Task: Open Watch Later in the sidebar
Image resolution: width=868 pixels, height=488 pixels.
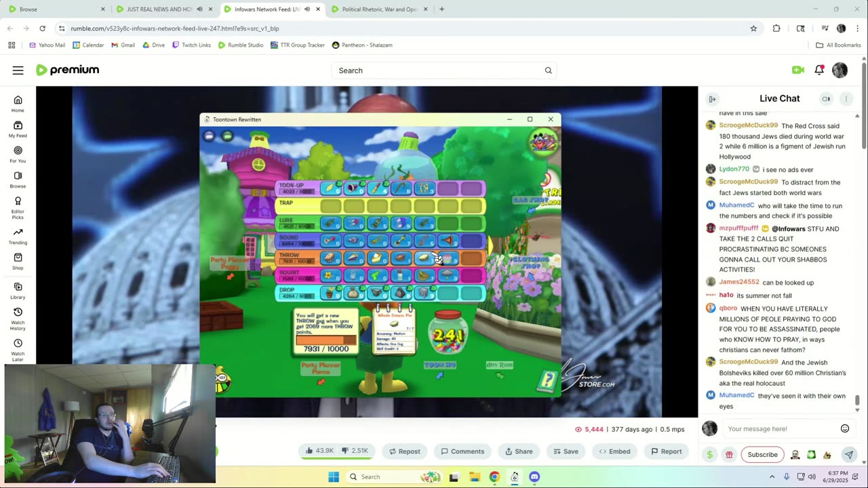Action: [18, 350]
